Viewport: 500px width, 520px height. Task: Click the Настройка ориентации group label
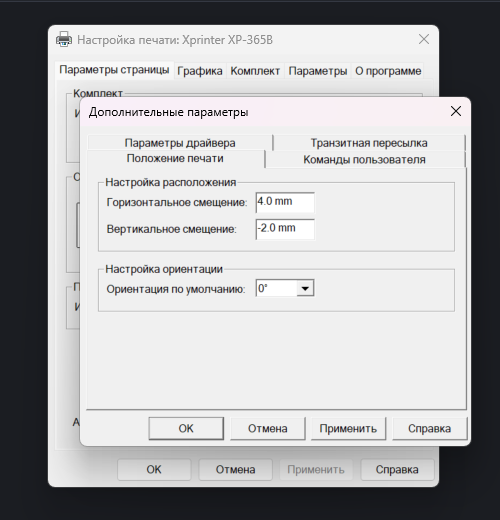pos(164,269)
